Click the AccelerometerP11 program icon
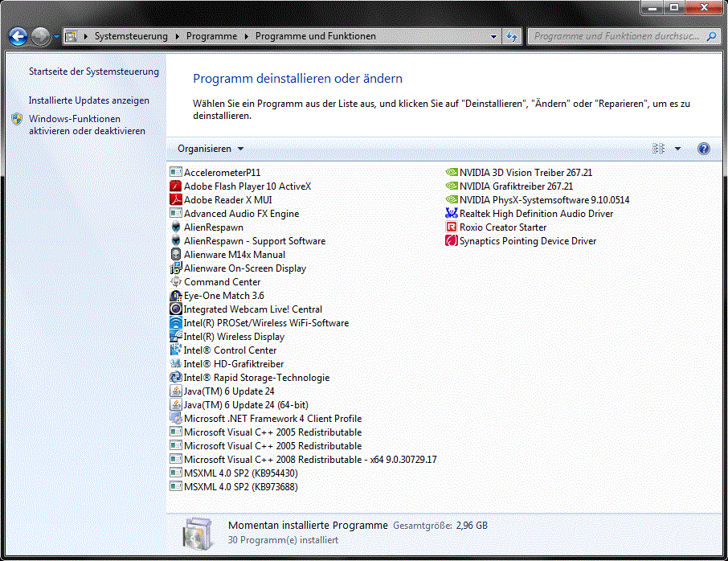This screenshot has width=728, height=561. pyautogui.click(x=175, y=172)
